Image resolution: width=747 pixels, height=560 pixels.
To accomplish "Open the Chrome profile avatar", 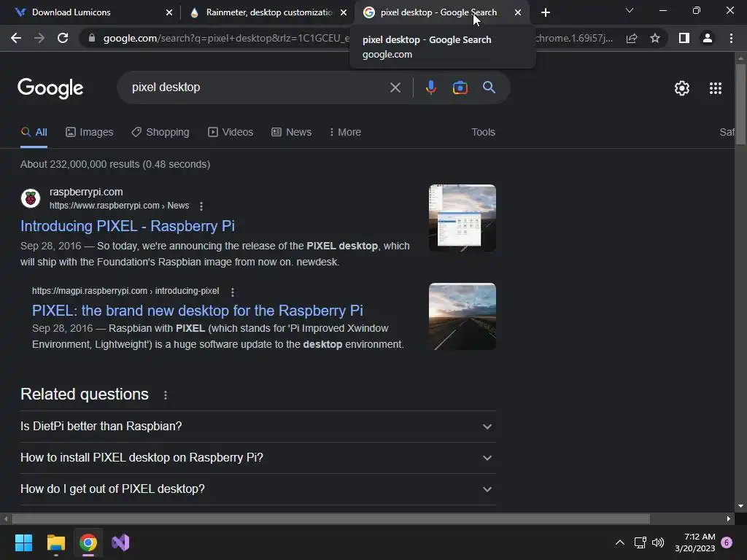I will pos(708,38).
